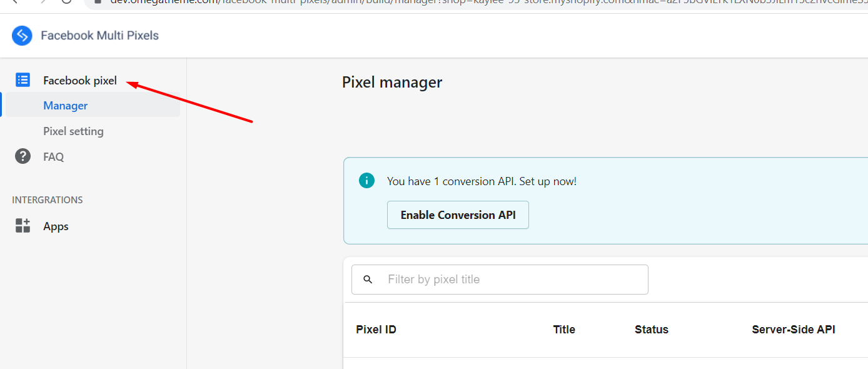Click the Server-Side API column header

coord(794,330)
